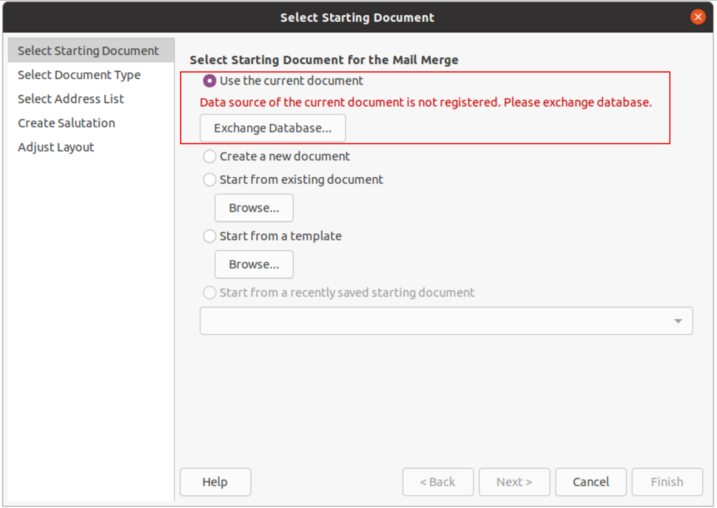The height and width of the screenshot is (508, 717).
Task: Switch to the Adjust Layout step
Action: coord(56,147)
